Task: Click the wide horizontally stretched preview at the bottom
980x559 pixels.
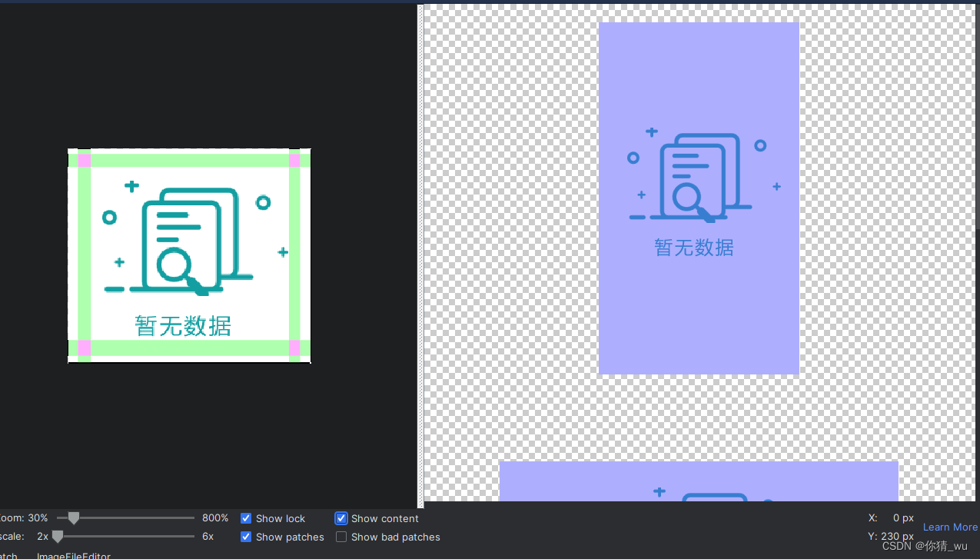Action: pos(699,481)
